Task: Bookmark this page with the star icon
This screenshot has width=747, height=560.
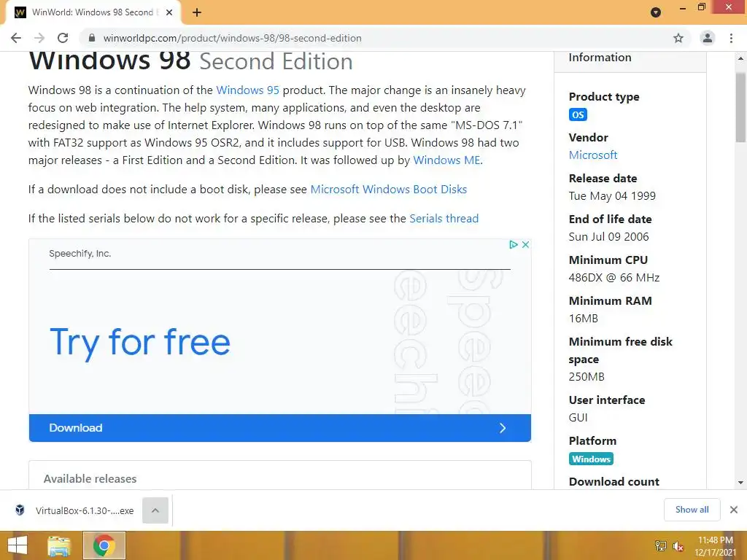Action: point(678,38)
